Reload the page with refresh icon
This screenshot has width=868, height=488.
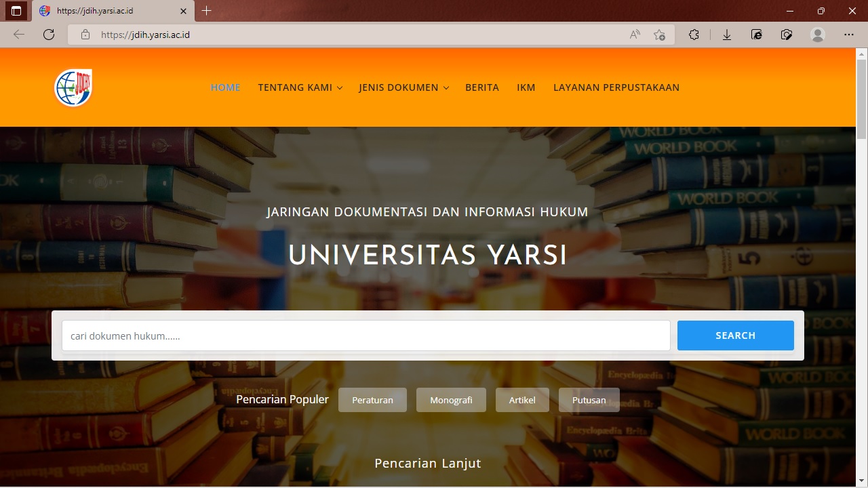[x=49, y=35]
